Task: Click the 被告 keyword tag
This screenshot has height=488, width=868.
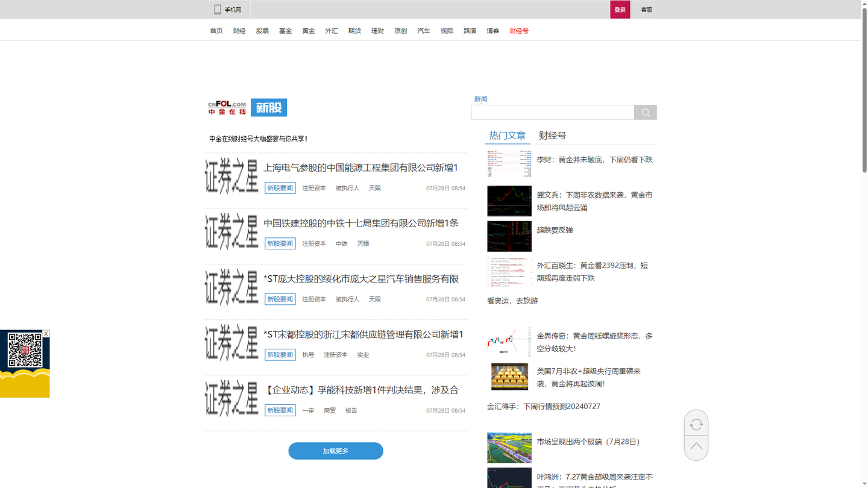Action: 351,410
